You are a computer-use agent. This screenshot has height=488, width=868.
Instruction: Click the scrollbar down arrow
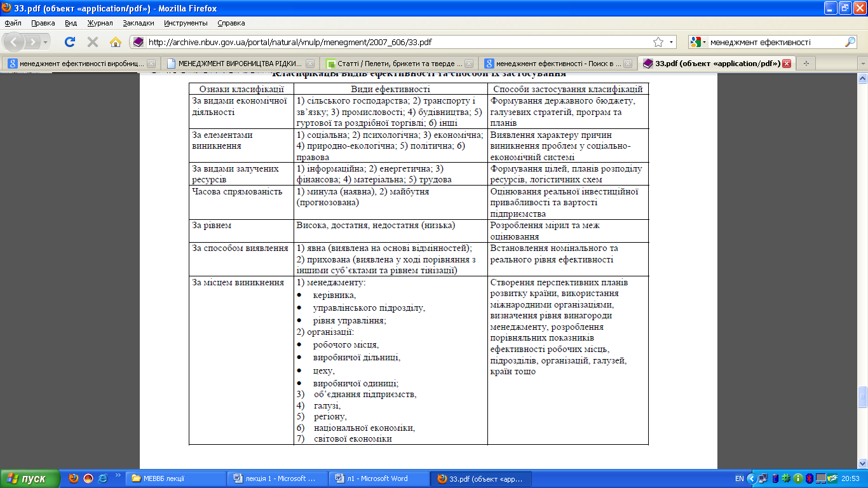tap(862, 463)
